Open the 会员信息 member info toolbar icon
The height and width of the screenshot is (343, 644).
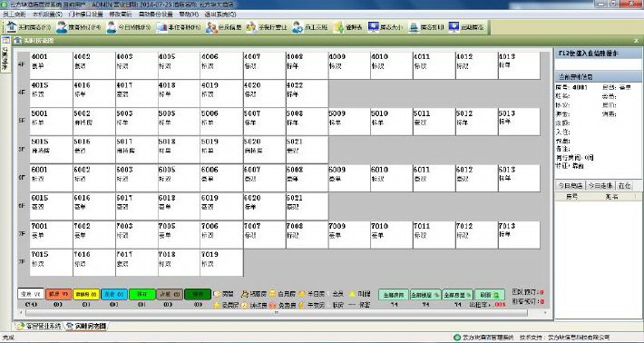[x=211, y=27]
